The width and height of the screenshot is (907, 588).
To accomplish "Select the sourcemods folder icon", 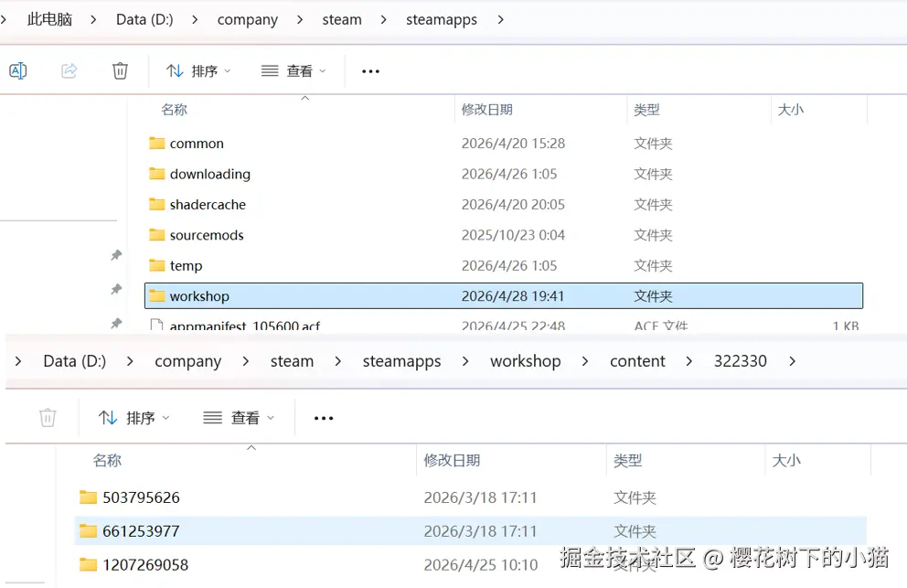I will pyautogui.click(x=156, y=235).
